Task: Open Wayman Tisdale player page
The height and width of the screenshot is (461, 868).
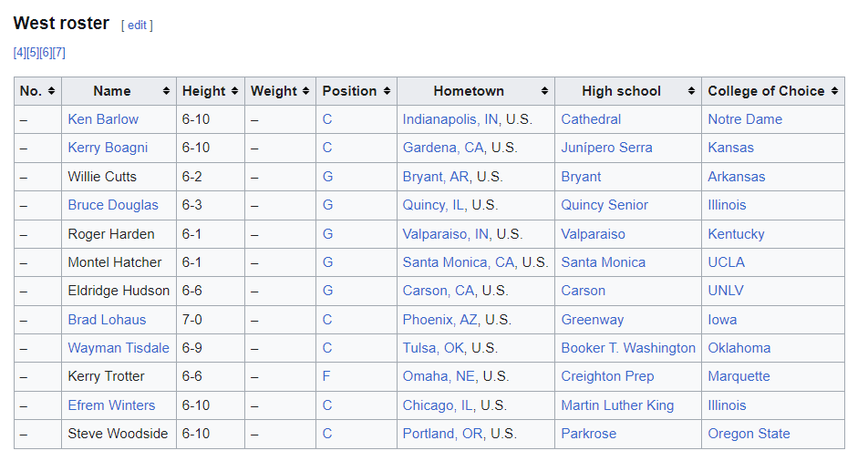Action: coord(119,348)
